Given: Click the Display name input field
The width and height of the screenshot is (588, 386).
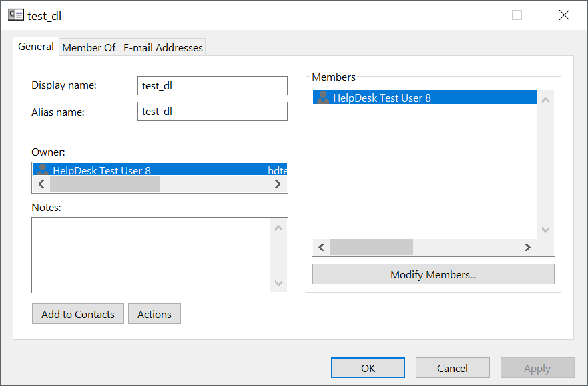Looking at the screenshot, I should 212,86.
